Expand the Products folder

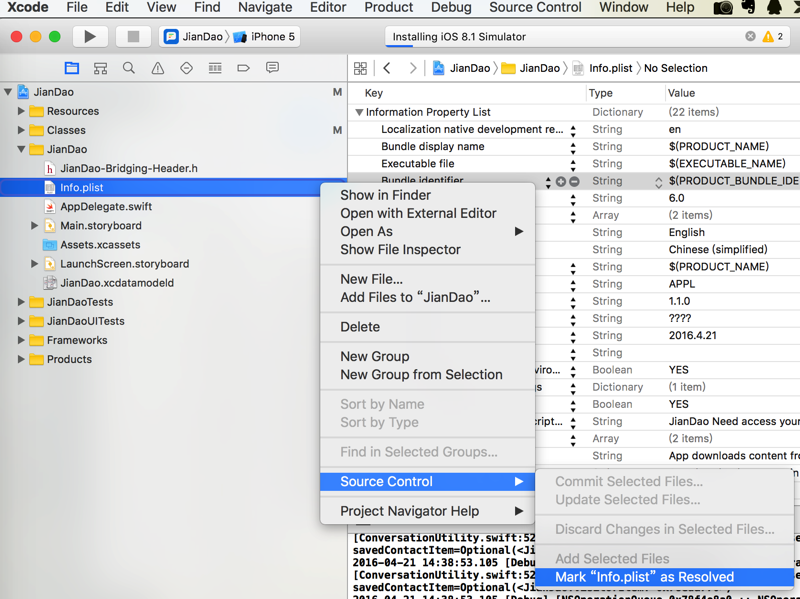click(21, 359)
